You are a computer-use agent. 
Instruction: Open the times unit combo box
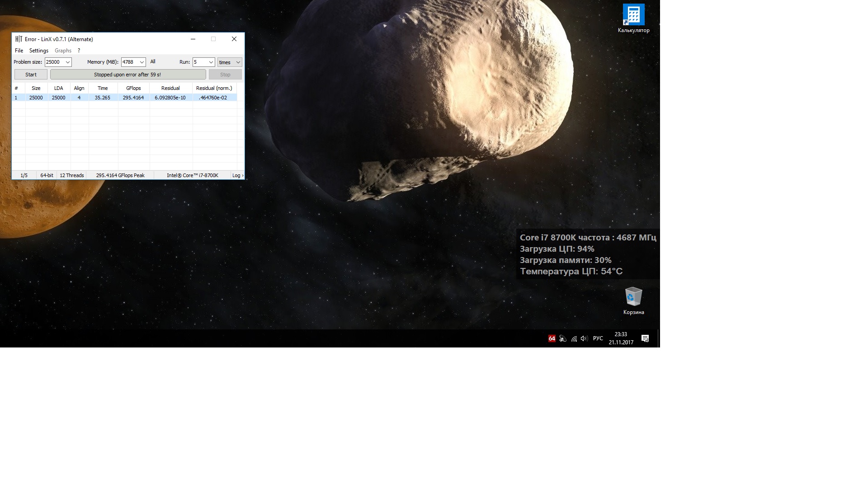[230, 62]
